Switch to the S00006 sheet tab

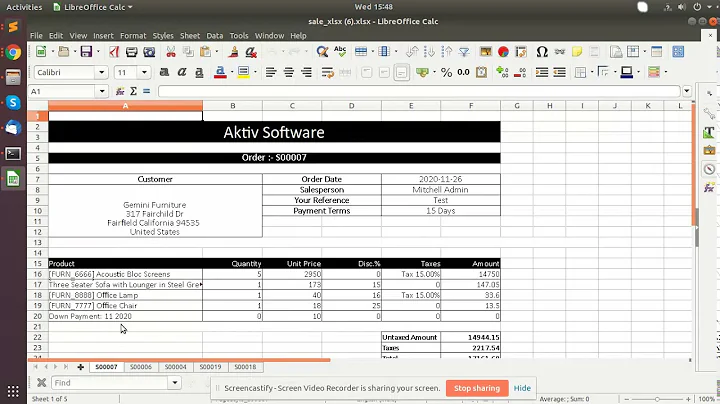(141, 367)
